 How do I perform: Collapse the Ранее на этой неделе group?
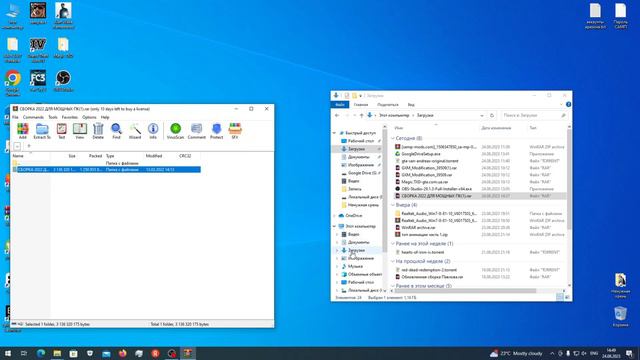click(393, 244)
